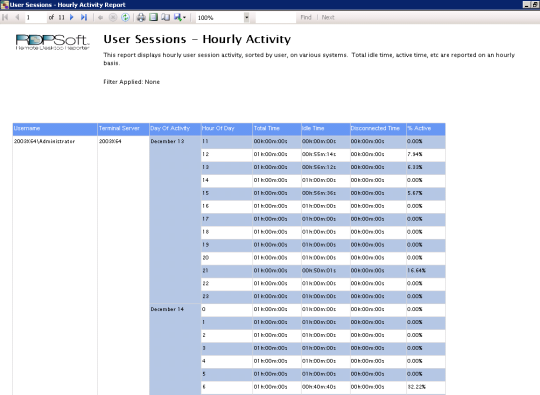Click the Day Of Activity column header
540x395 pixels.
coord(175,129)
